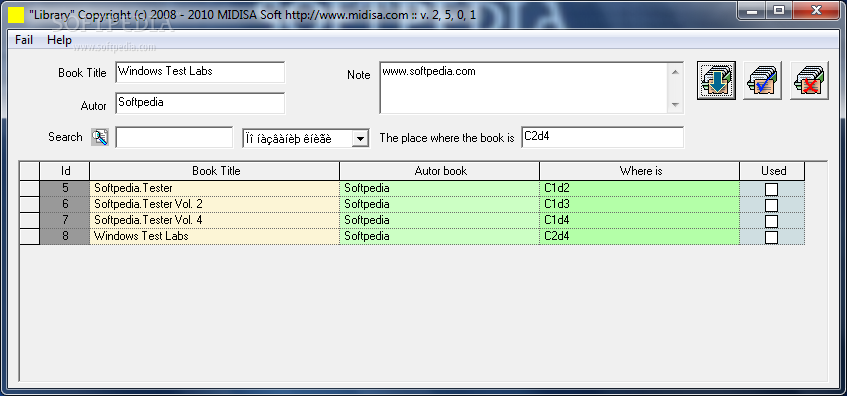
Task: Click Id cell 8
Action: [65, 237]
